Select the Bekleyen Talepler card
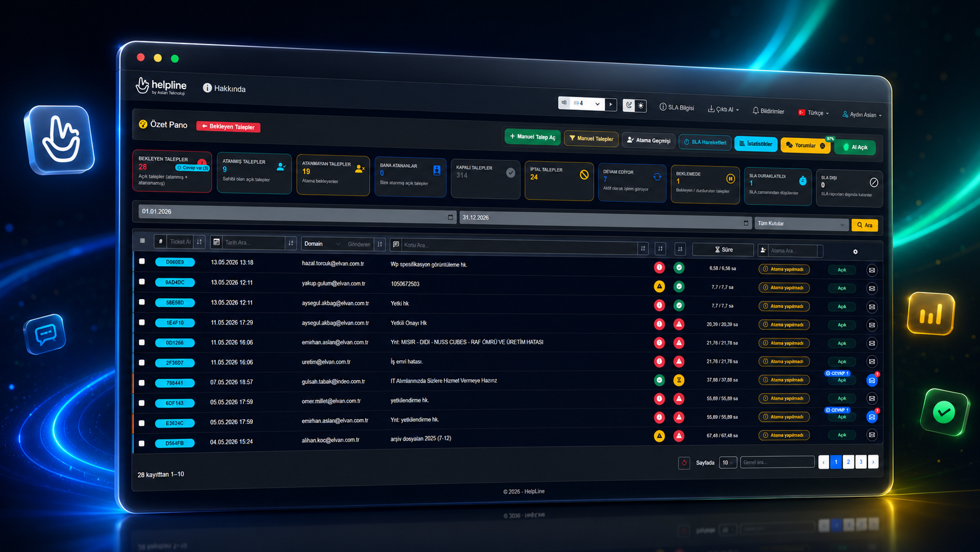 172,171
